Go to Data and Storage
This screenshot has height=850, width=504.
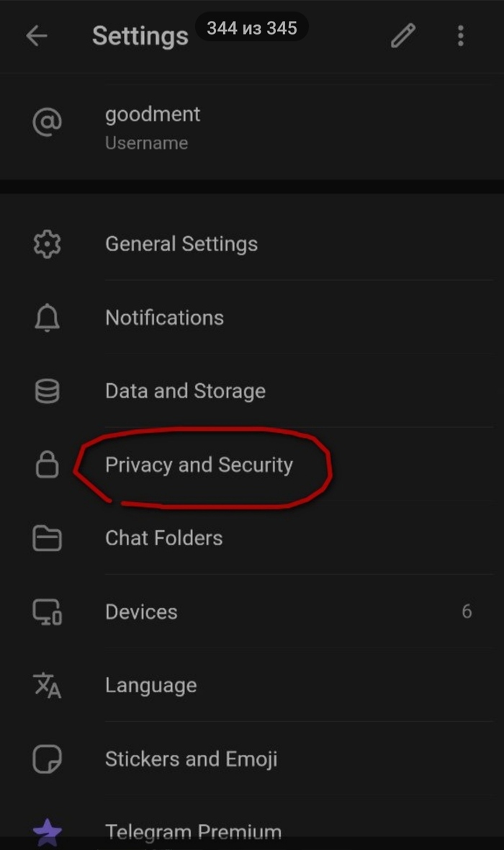185,391
